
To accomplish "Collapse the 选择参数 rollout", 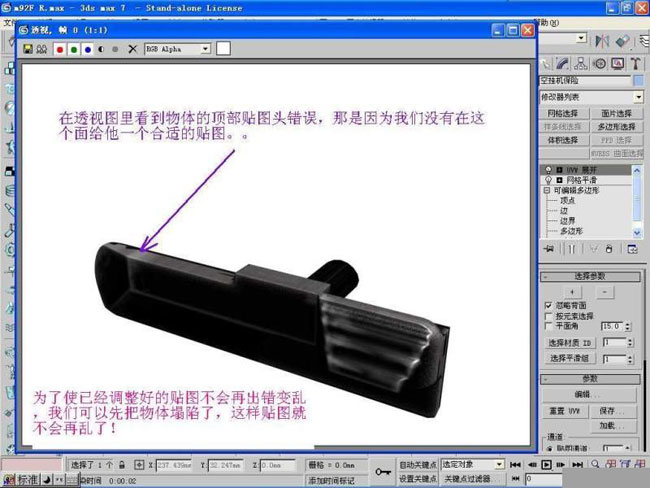I will pos(590,276).
